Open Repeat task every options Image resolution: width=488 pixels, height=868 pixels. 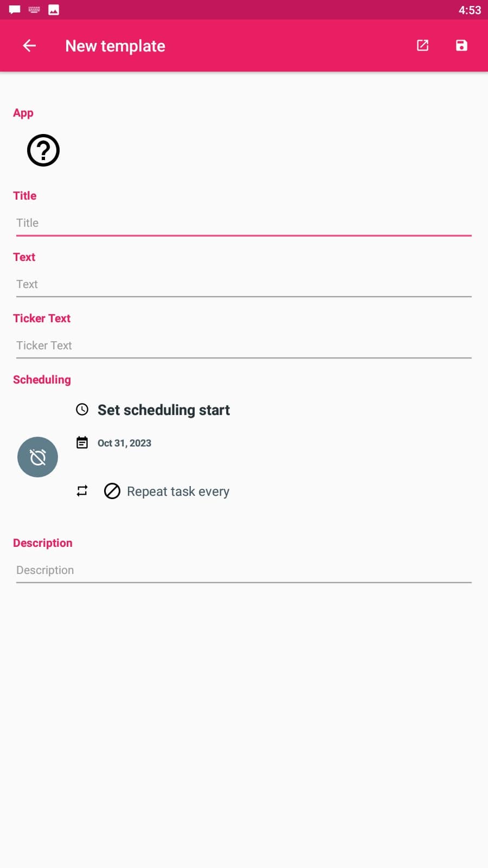point(178,492)
